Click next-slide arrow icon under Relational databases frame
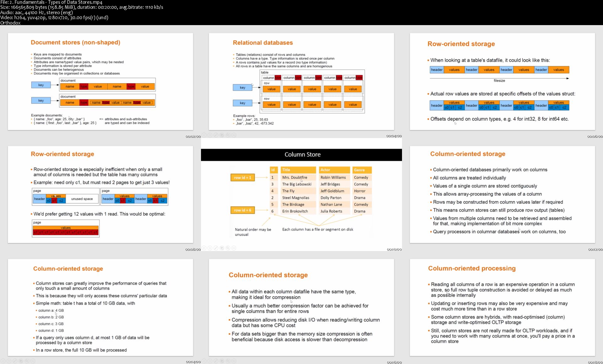Screen dimensions: 603x364 [210, 135]
